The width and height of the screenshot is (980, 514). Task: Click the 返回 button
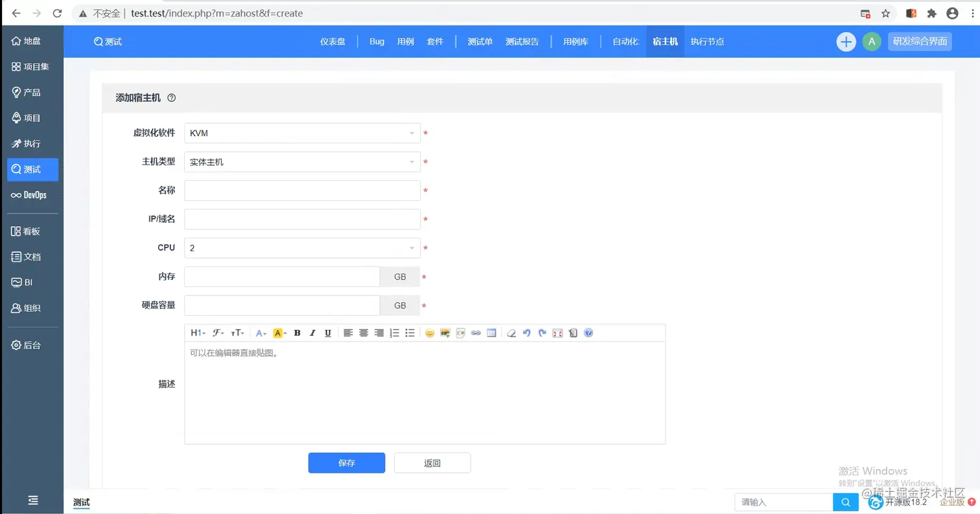pyautogui.click(x=432, y=463)
